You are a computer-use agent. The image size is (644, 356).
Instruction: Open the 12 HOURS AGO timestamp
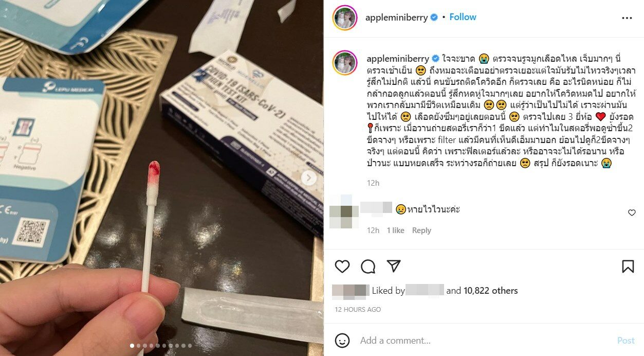tap(358, 309)
